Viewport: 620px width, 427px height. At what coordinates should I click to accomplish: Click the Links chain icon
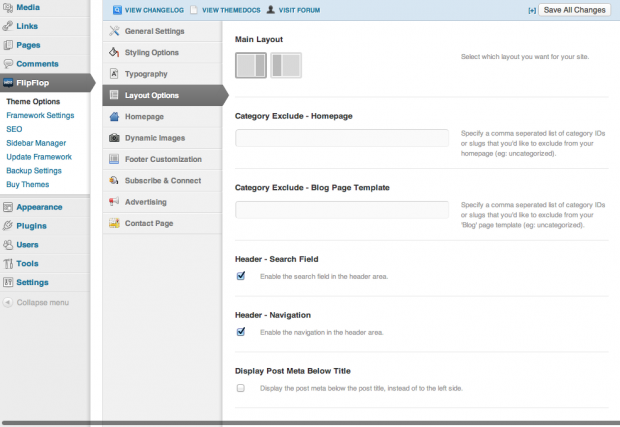(8, 26)
